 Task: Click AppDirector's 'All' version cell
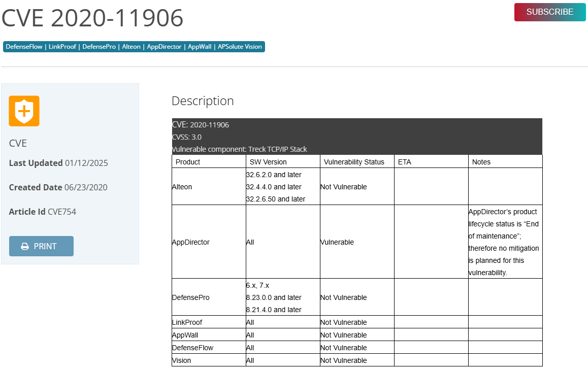283,242
